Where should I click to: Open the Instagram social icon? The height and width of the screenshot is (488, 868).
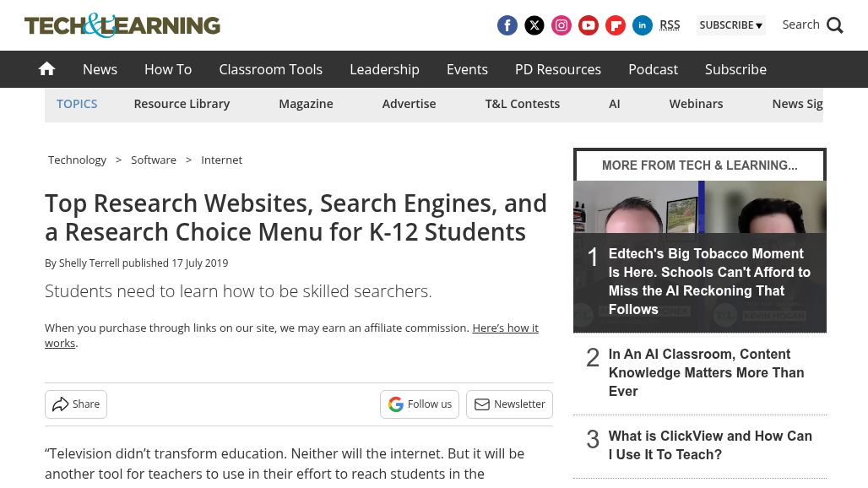[561, 25]
